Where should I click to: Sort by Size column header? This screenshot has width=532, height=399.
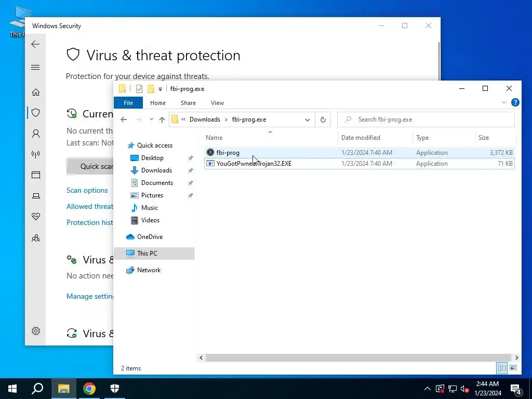click(495, 137)
